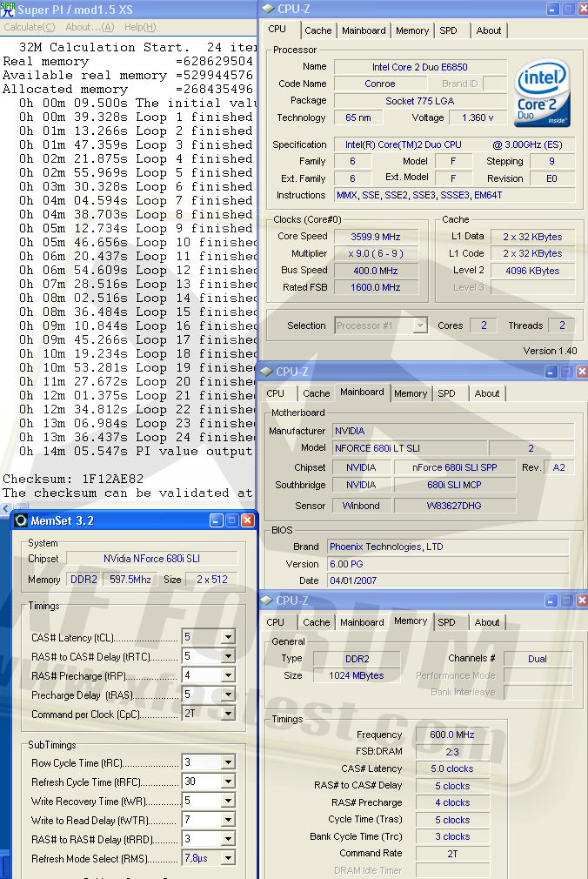Image resolution: width=588 pixels, height=879 pixels.
Task: Click the Bus Speed value 400.0 MHz
Action: (376, 271)
